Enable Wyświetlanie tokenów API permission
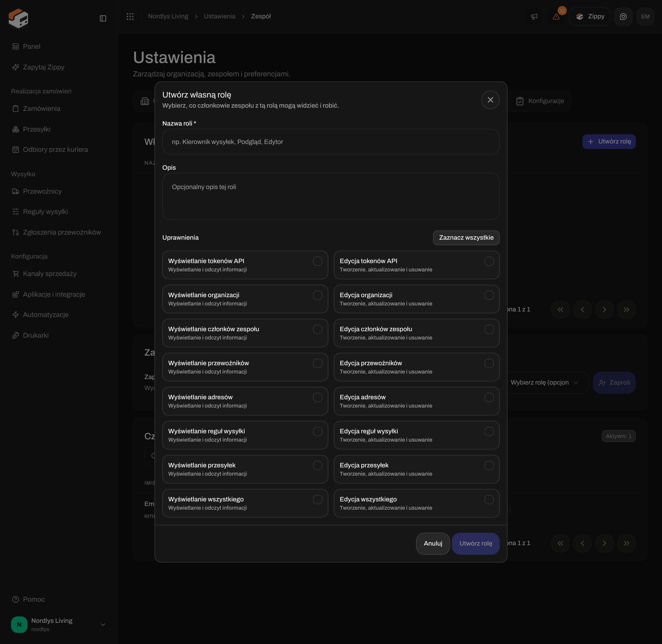662x644 pixels. point(317,261)
